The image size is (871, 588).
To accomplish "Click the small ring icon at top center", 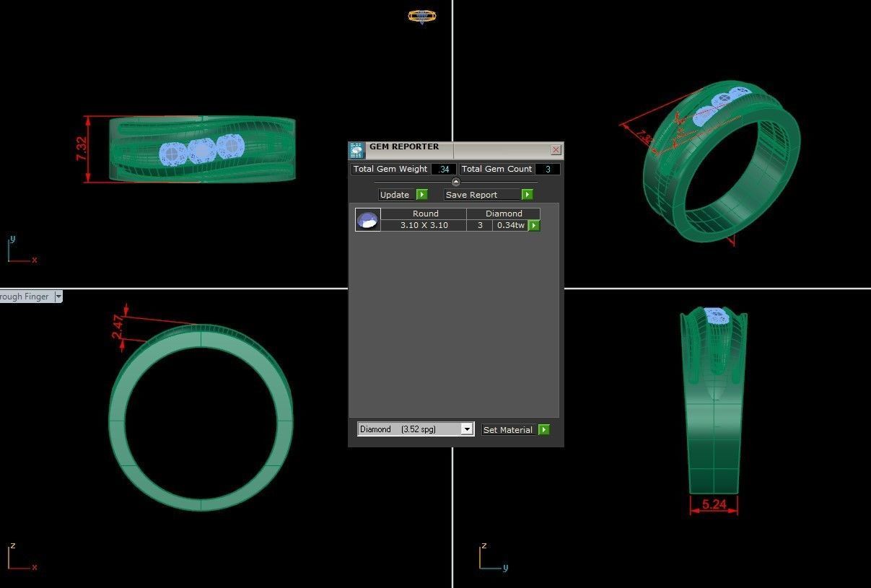I will 422,17.
